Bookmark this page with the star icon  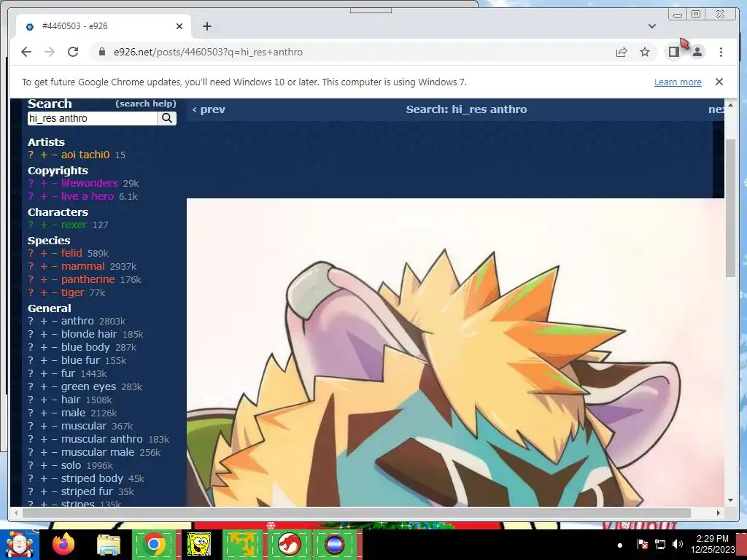tap(645, 52)
